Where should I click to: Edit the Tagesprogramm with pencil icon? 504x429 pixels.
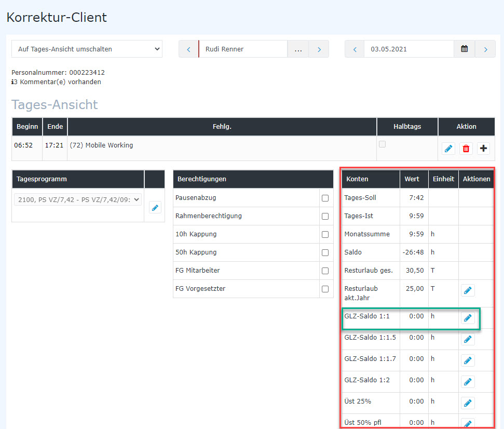coord(155,208)
